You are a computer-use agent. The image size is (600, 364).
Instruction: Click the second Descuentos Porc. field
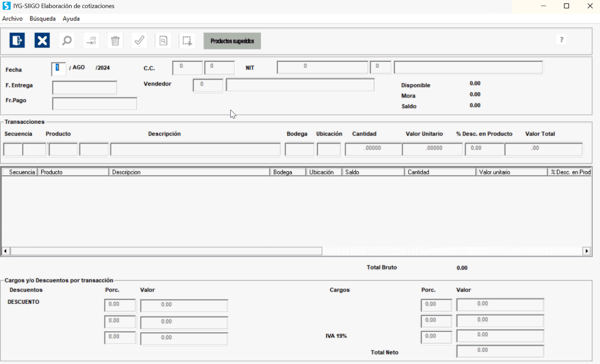pyautogui.click(x=120, y=322)
